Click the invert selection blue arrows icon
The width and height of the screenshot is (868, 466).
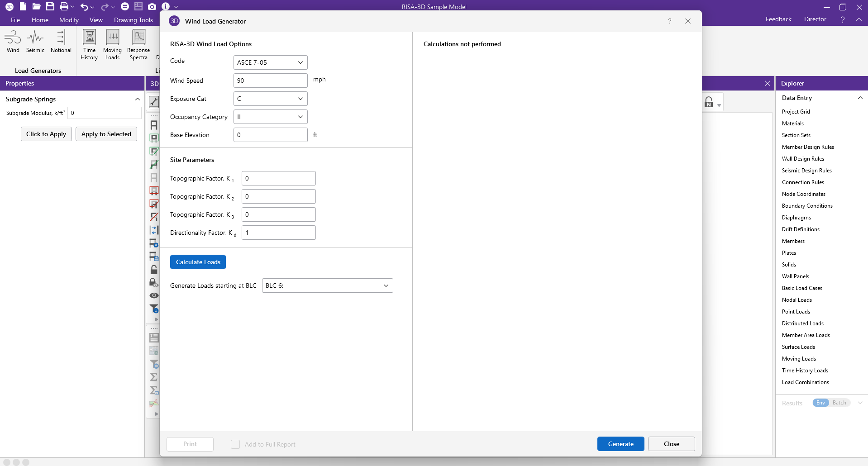[154, 230]
